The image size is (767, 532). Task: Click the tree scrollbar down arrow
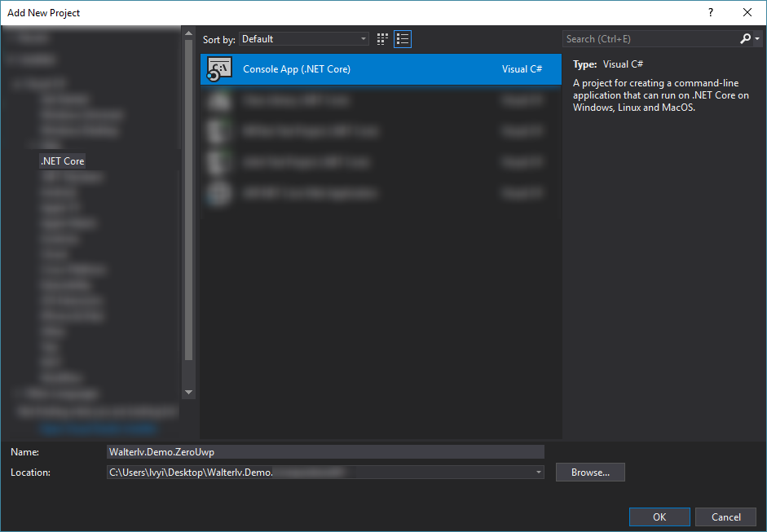point(189,392)
